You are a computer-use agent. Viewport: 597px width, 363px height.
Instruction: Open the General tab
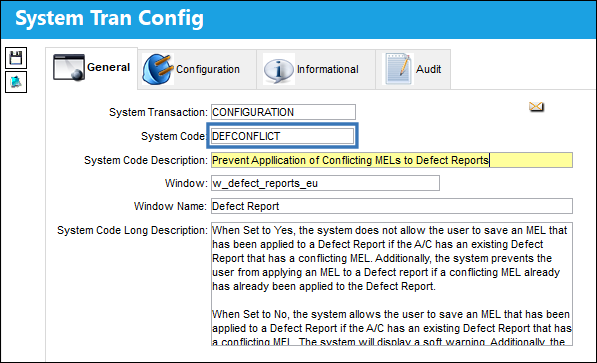[x=91, y=68]
